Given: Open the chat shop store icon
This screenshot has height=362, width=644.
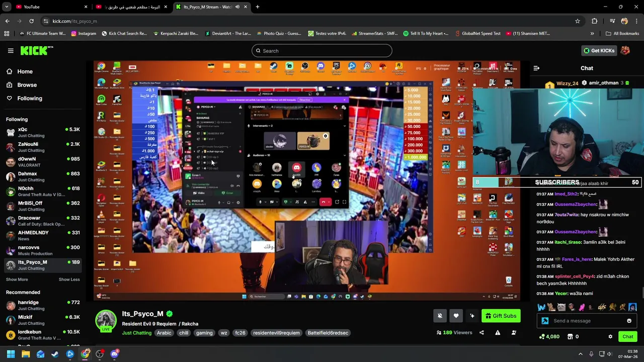Looking at the screenshot, I should click(x=571, y=337).
